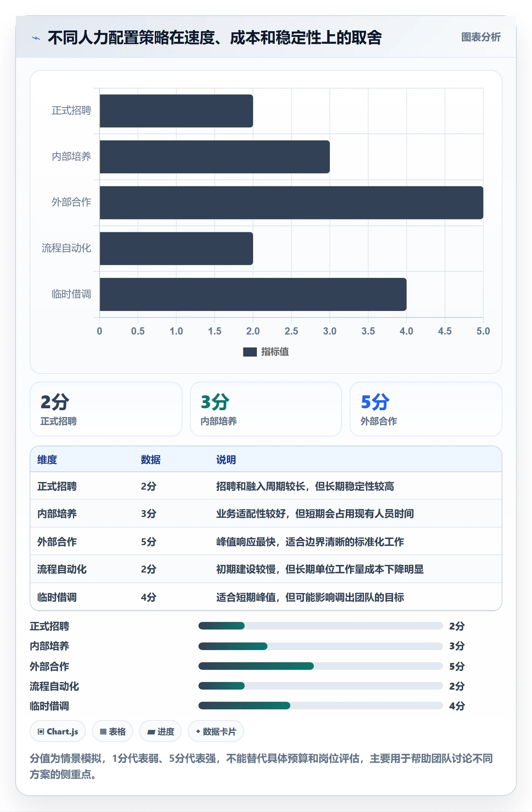Select the 流程自动化 bar in the chart
Screen dimensions: 532x812
(x=176, y=249)
